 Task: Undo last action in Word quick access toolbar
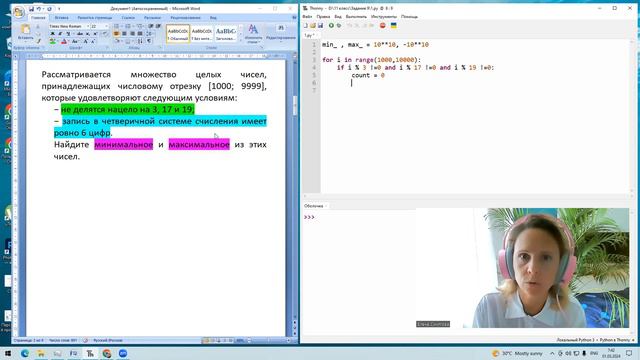[x=39, y=9]
